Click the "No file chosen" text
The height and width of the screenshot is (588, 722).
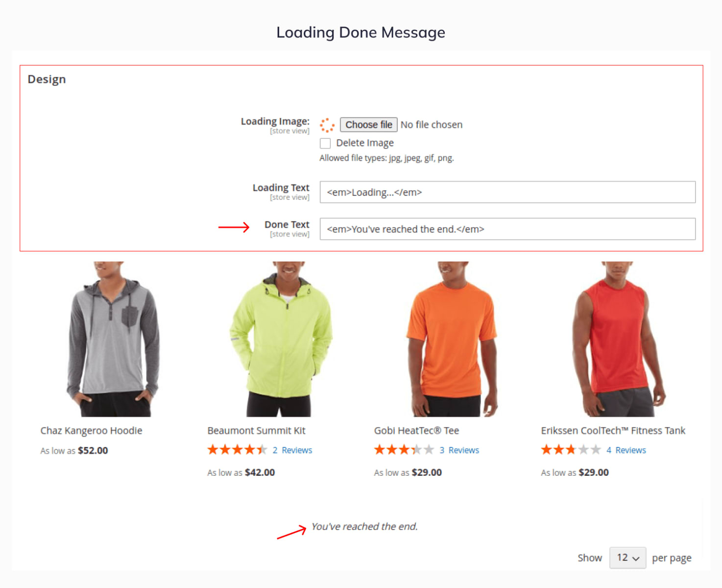pyautogui.click(x=432, y=125)
